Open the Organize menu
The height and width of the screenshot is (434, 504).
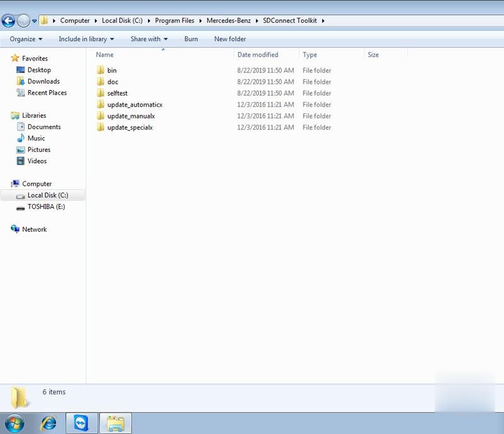[26, 39]
